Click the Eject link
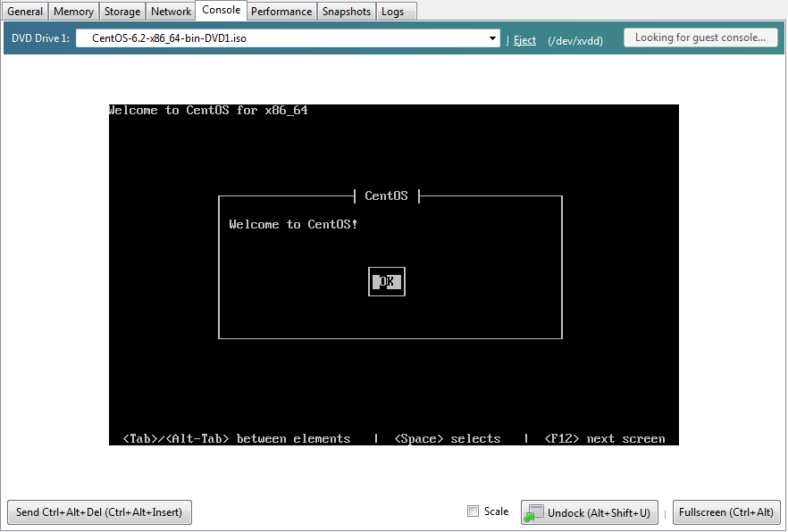The image size is (788, 532). point(524,40)
